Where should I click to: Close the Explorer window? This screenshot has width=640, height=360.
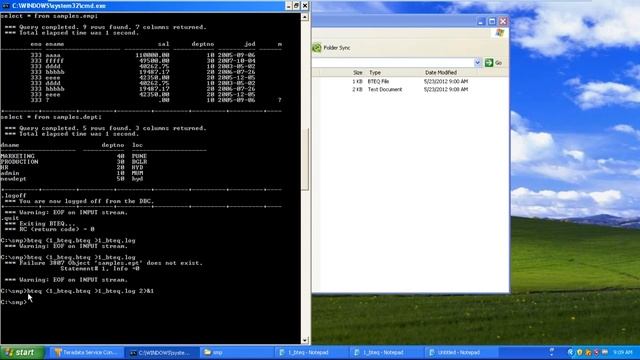pos(503,21)
